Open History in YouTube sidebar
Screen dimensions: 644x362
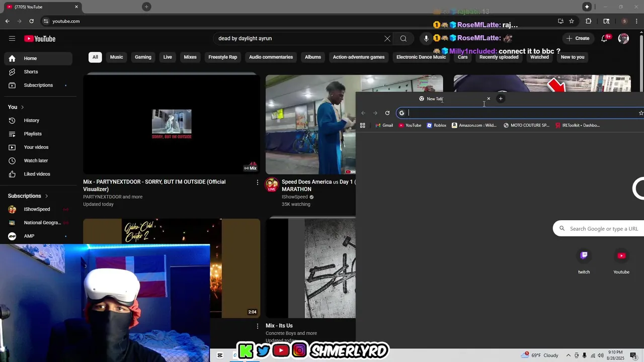(x=38, y=121)
